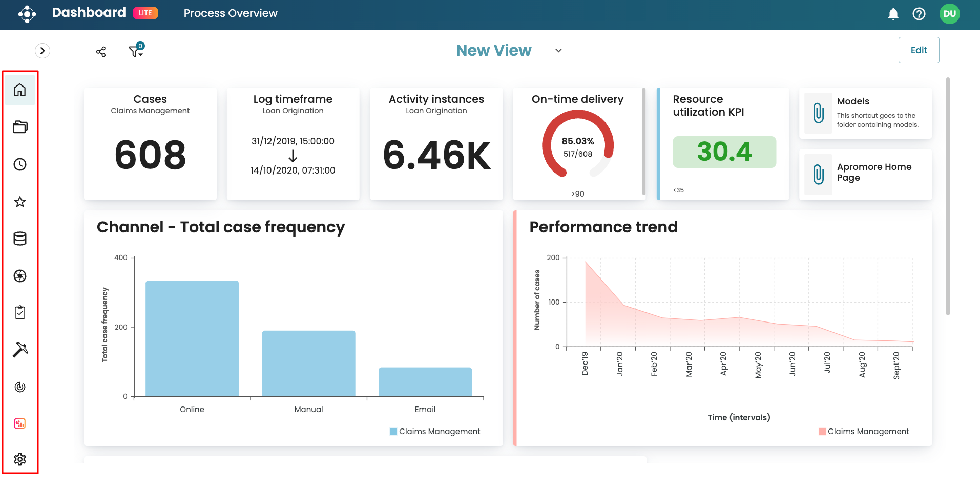Open the folders icon in sidebar
This screenshot has height=493, width=980.
[x=20, y=127]
